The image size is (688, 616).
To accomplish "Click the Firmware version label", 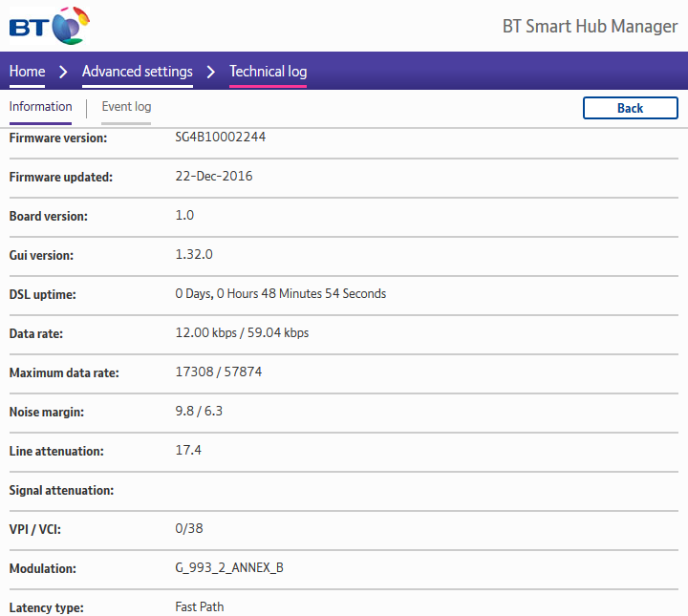I will click(58, 138).
